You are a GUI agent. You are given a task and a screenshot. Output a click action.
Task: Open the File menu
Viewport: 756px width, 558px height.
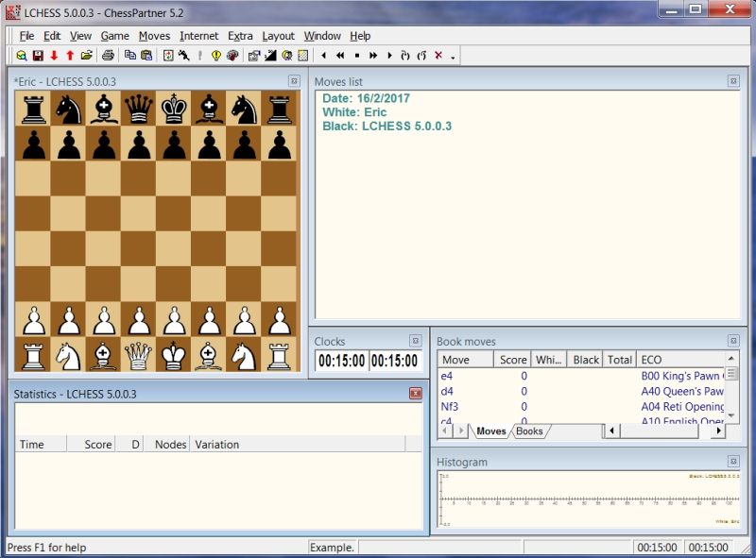click(x=26, y=36)
